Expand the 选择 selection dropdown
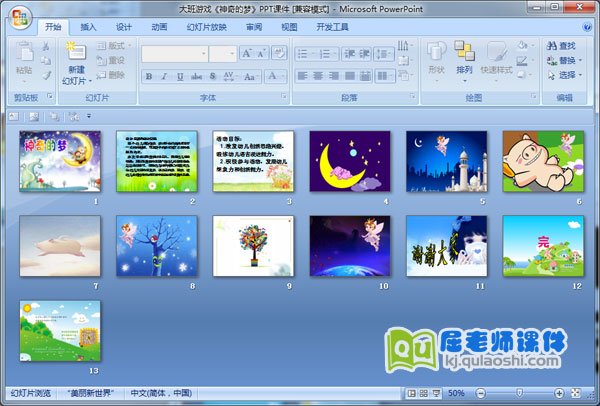The image size is (600, 406). tap(581, 75)
